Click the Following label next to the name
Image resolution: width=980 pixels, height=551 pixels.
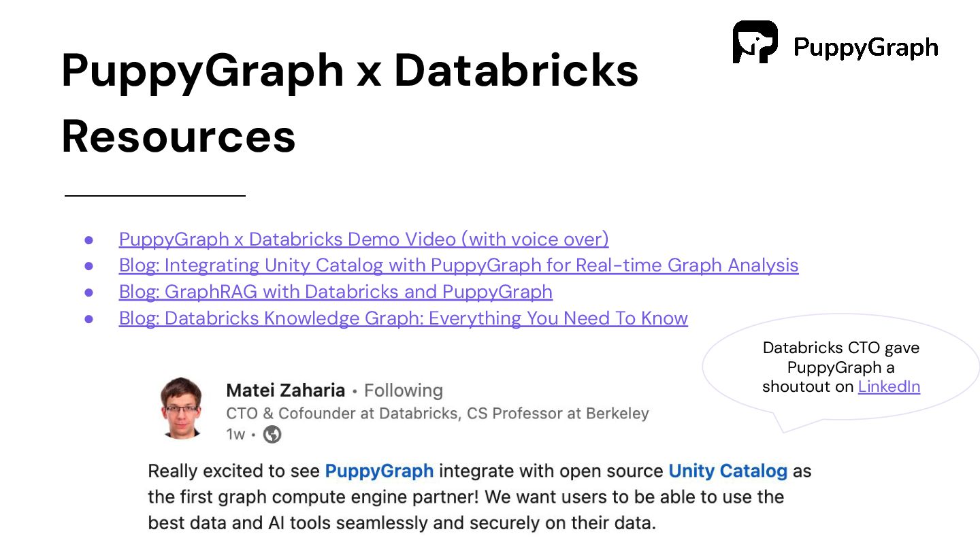coord(404,390)
